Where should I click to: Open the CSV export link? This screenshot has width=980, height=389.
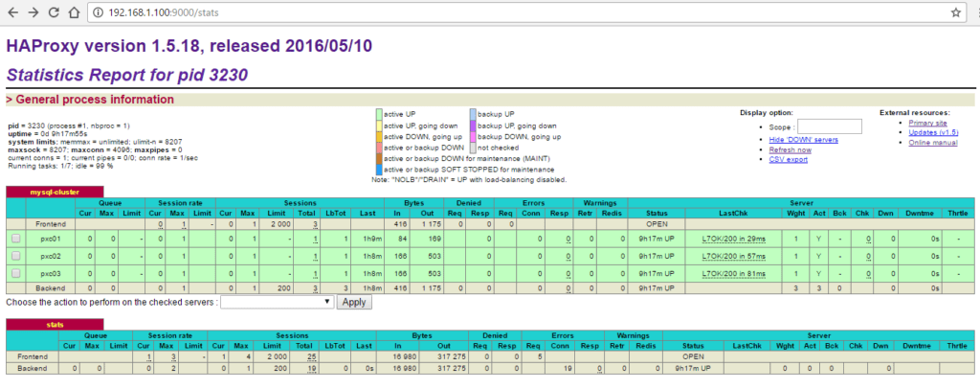pos(788,160)
